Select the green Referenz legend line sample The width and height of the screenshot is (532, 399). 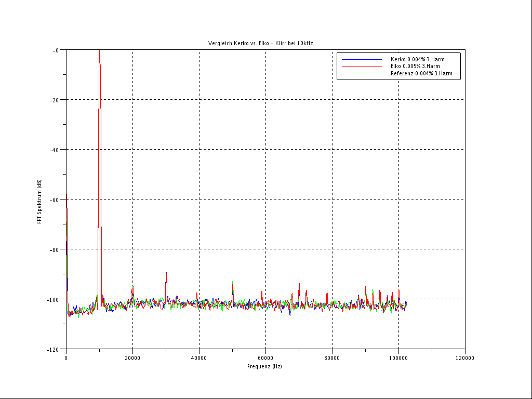[x=362, y=74]
